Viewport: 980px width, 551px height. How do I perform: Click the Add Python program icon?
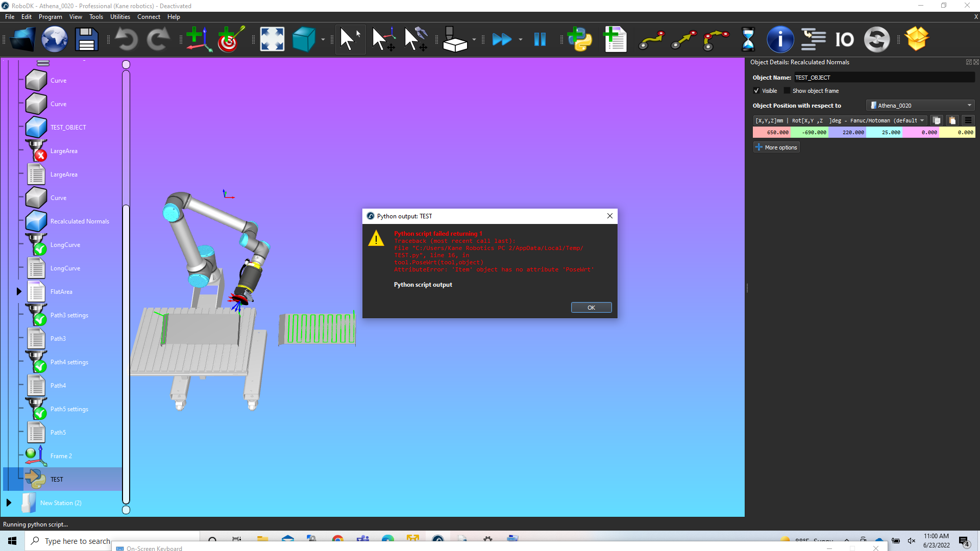[581, 39]
